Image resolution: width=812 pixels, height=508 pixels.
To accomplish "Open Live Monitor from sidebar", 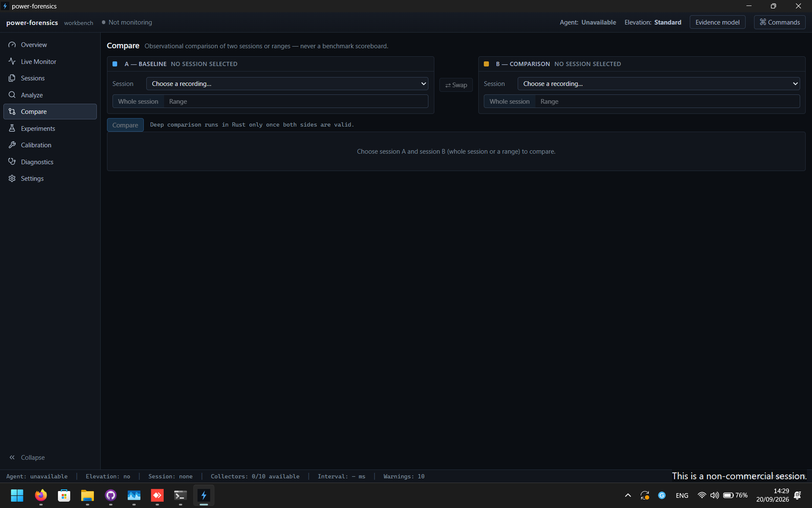I will coord(50,62).
